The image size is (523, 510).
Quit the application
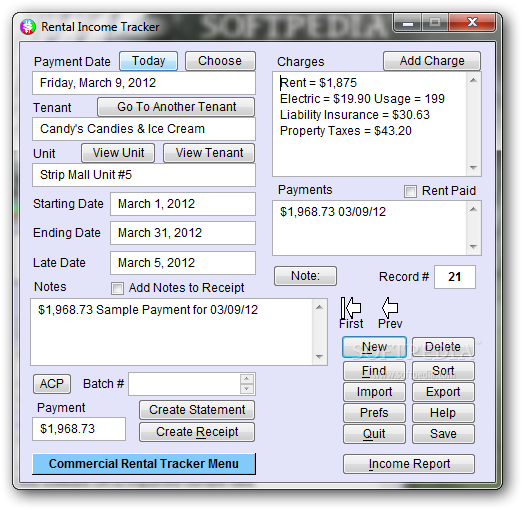coord(374,434)
